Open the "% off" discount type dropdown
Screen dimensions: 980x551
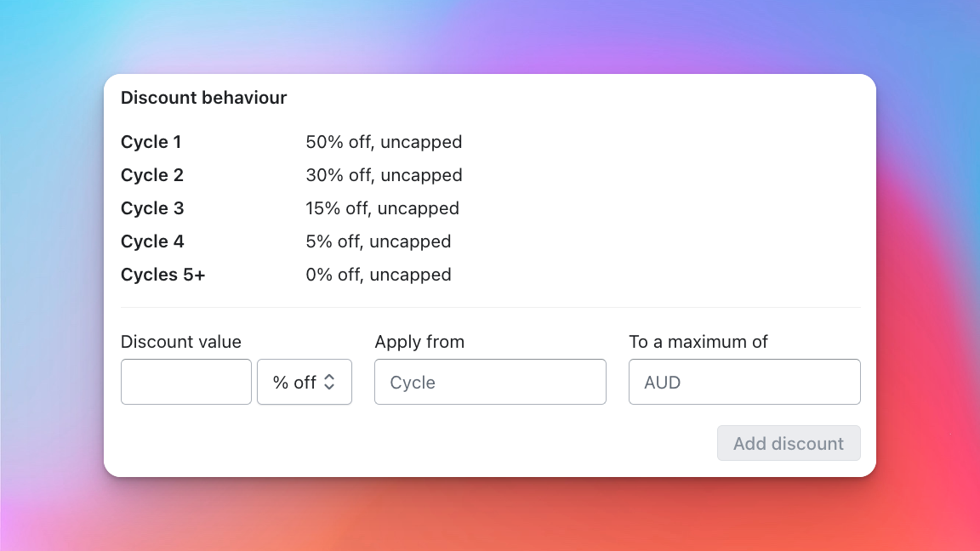point(304,383)
